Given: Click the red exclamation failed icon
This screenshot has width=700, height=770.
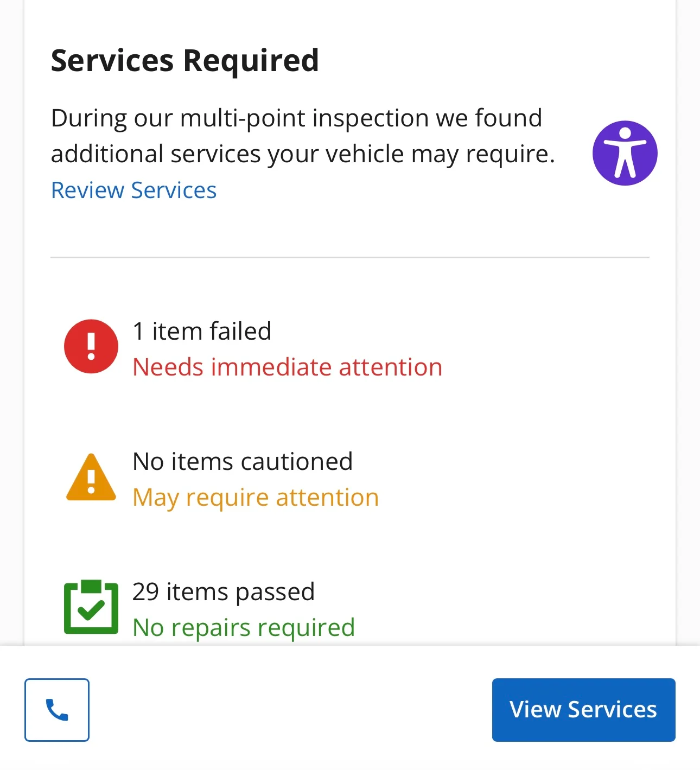Looking at the screenshot, I should click(91, 346).
